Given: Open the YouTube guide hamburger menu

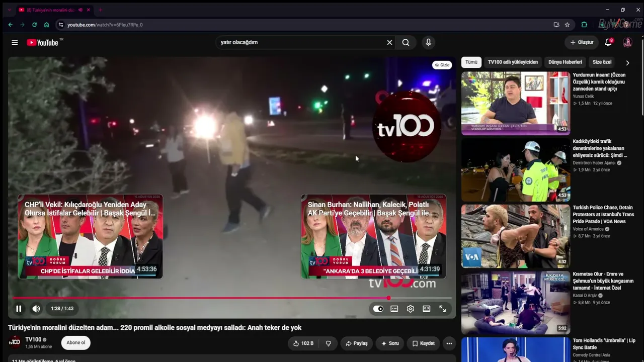Looking at the screenshot, I should [x=15, y=43].
